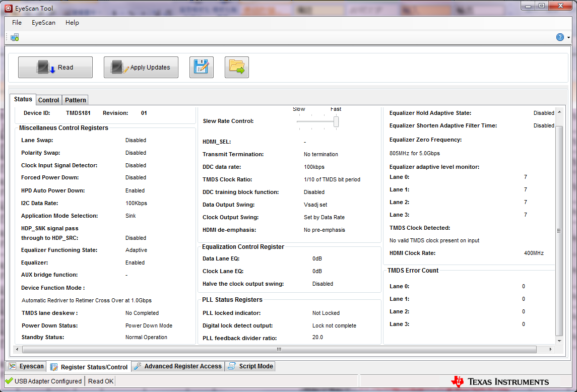Switch to the Eyescan bottom tab

pos(26,367)
